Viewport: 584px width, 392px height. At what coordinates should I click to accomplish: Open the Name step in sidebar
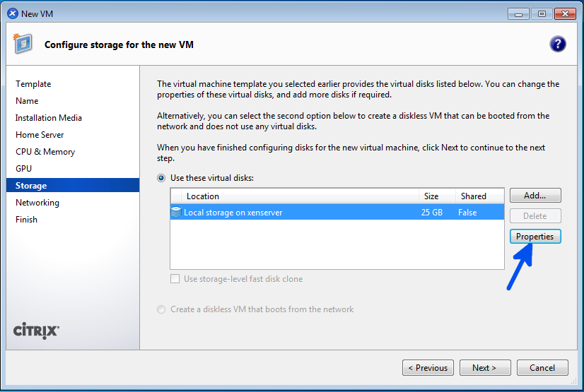click(x=27, y=101)
